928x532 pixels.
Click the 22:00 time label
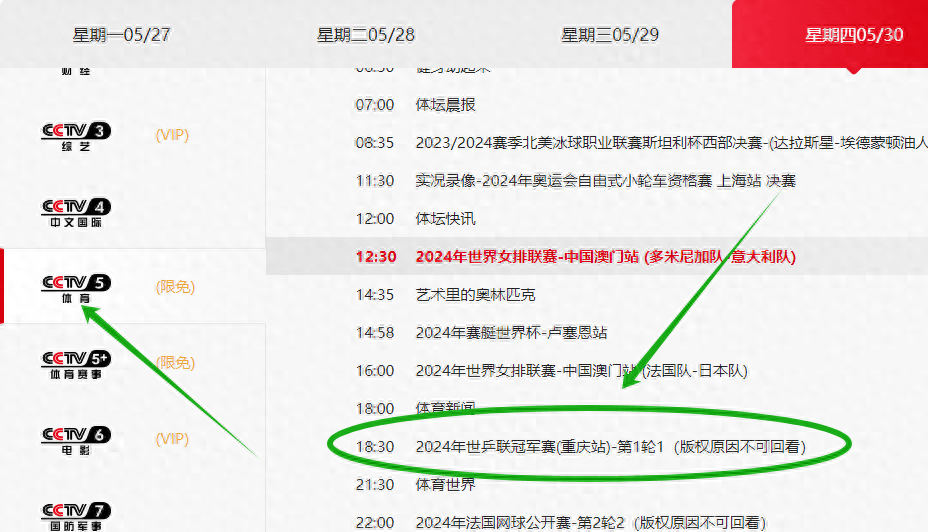[375, 522]
